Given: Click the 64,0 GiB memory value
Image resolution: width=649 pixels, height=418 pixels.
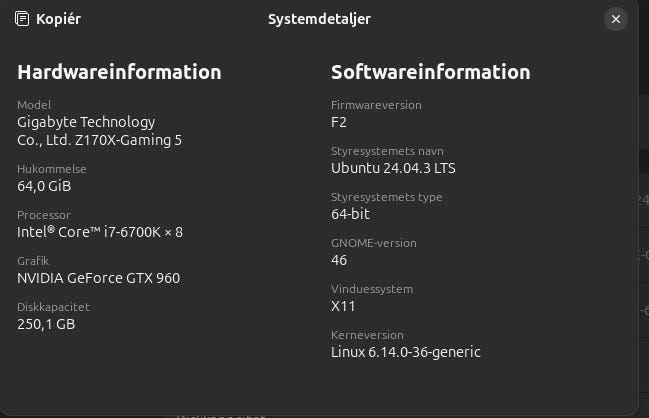Looking at the screenshot, I should (44, 186).
